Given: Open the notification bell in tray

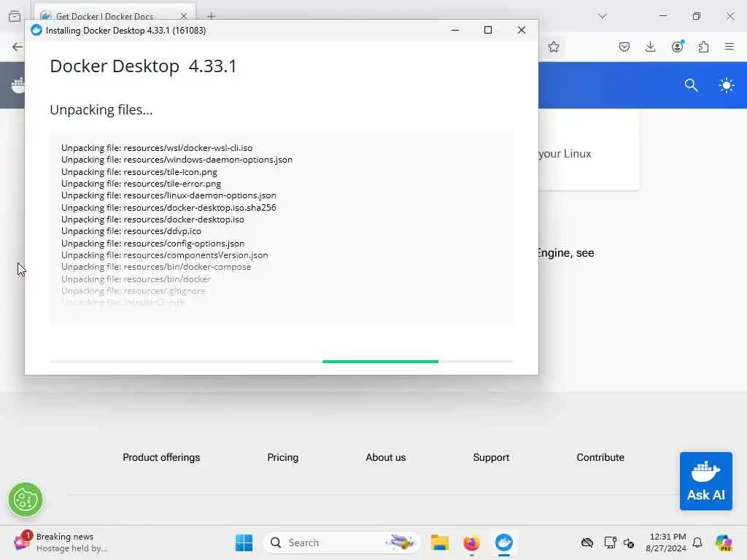Looking at the screenshot, I should click(x=697, y=542).
